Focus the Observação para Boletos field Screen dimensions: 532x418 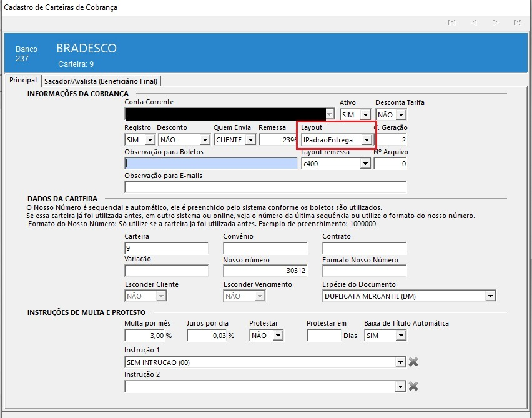coord(211,164)
